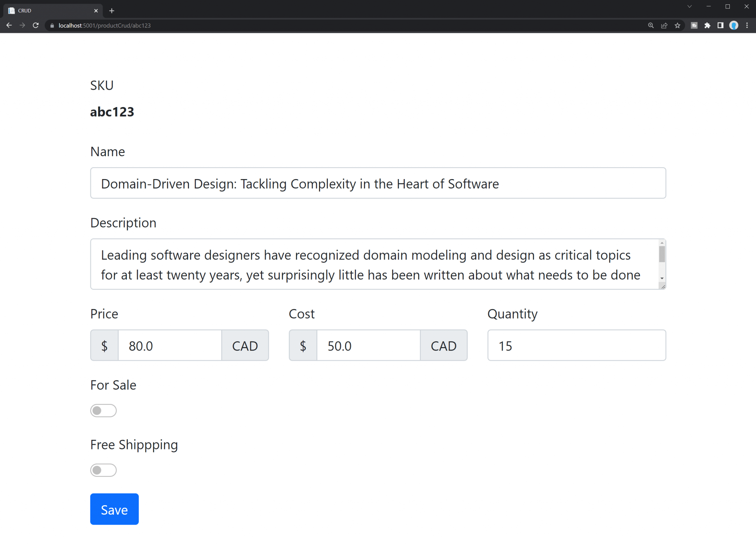Click into the Name input field
This screenshot has width=756, height=548.
click(x=378, y=183)
